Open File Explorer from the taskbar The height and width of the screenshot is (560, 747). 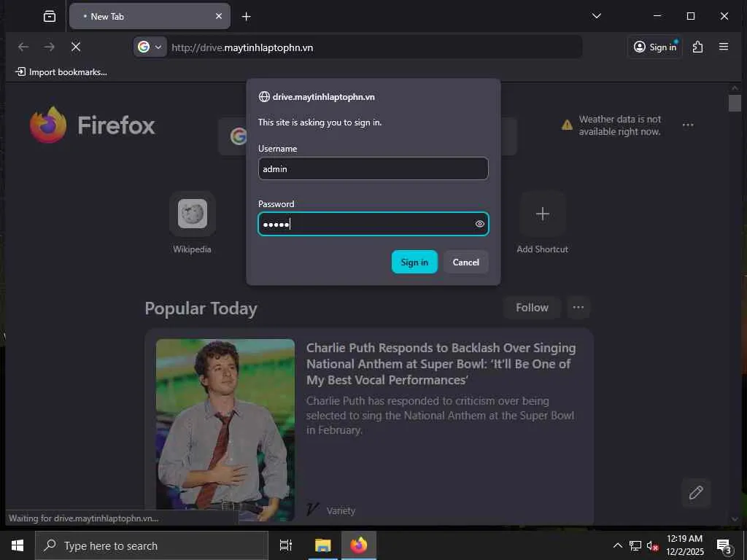[x=322, y=545]
